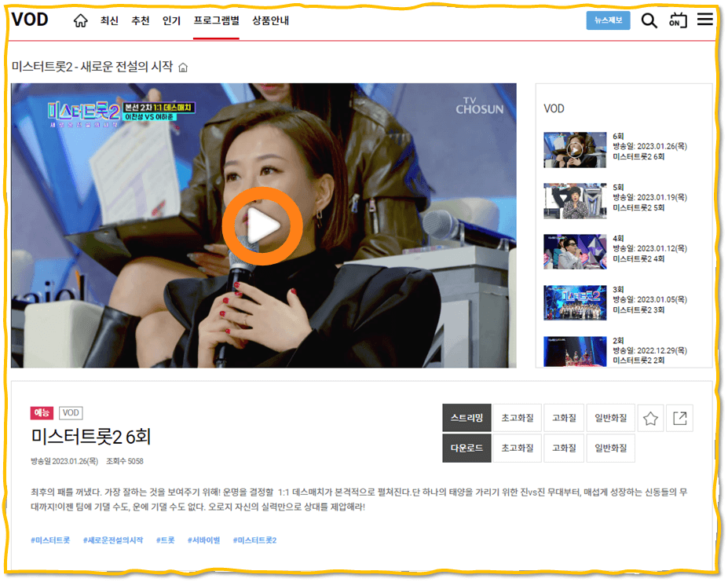
Task: Select the 프로그램별 menu tab
Action: click(215, 21)
